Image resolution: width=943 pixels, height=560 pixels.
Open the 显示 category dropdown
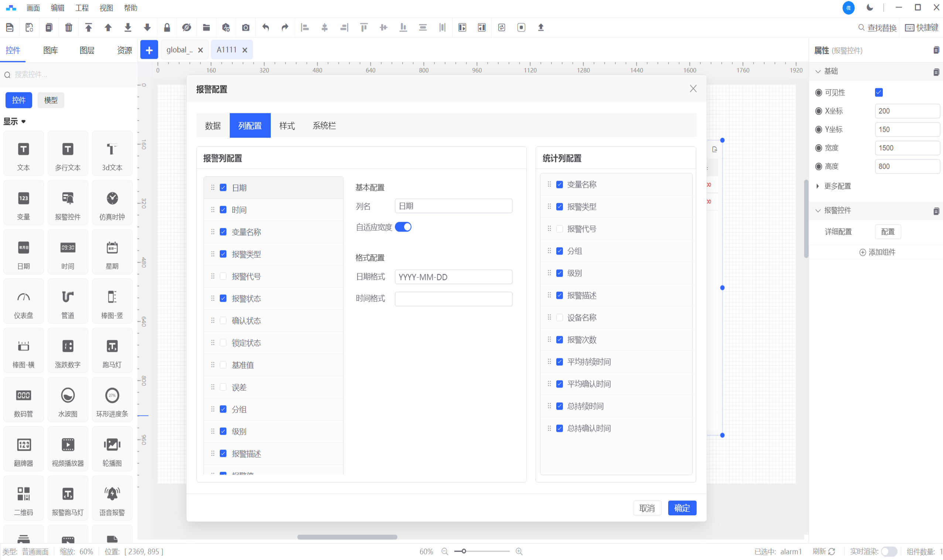(14, 121)
